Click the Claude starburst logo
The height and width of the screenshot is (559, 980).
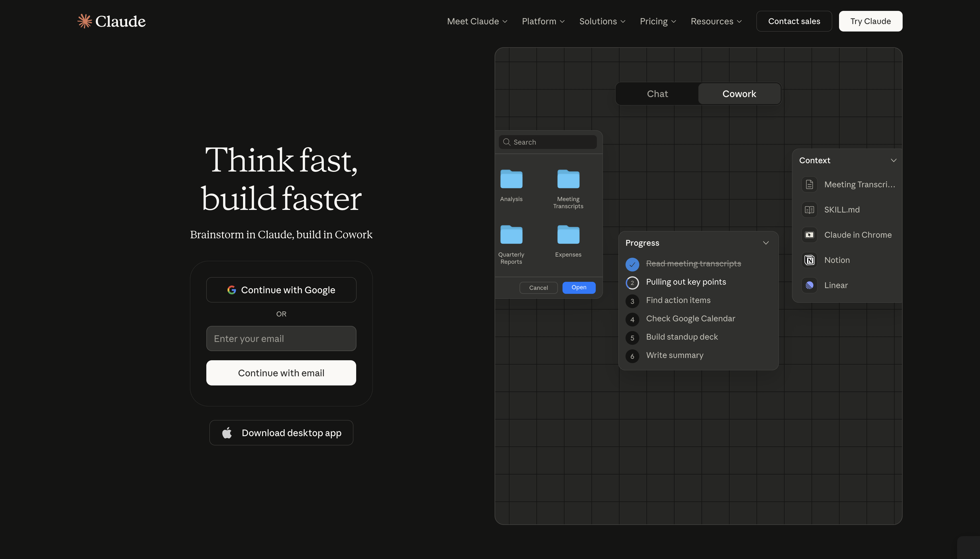85,21
